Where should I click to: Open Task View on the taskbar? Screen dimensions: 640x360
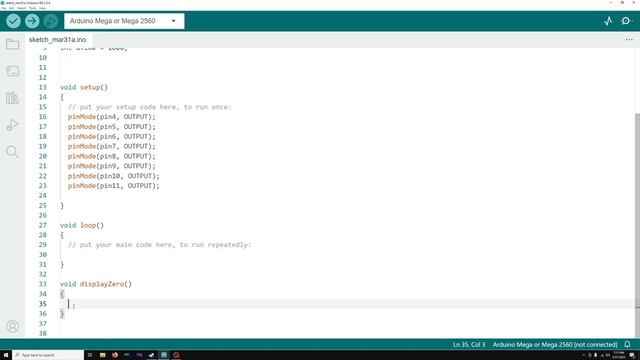[90, 355]
